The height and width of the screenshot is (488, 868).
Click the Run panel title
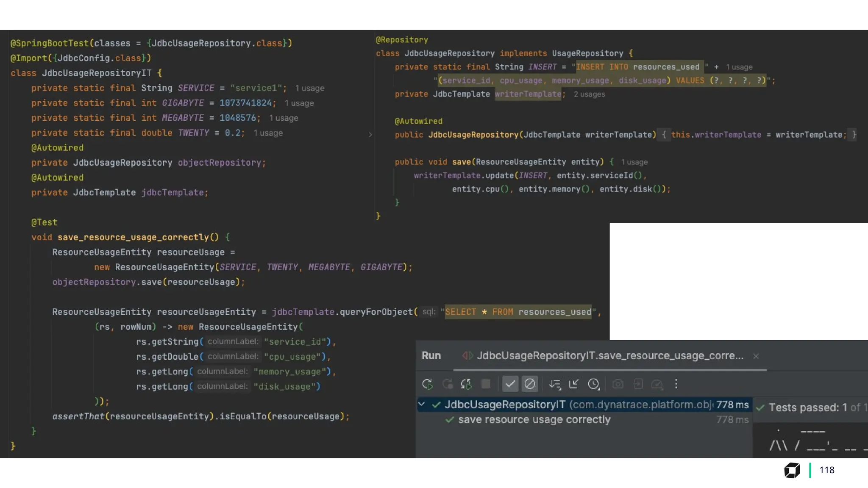tap(431, 356)
